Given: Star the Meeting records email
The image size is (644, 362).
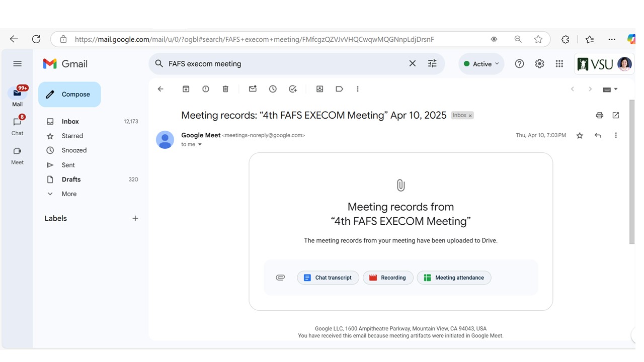Looking at the screenshot, I should [580, 135].
